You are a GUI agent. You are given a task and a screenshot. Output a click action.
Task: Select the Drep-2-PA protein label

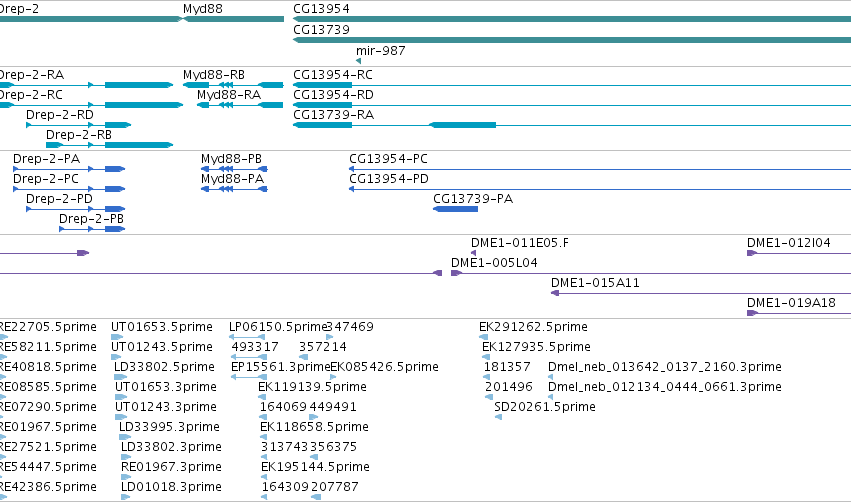tap(46, 158)
